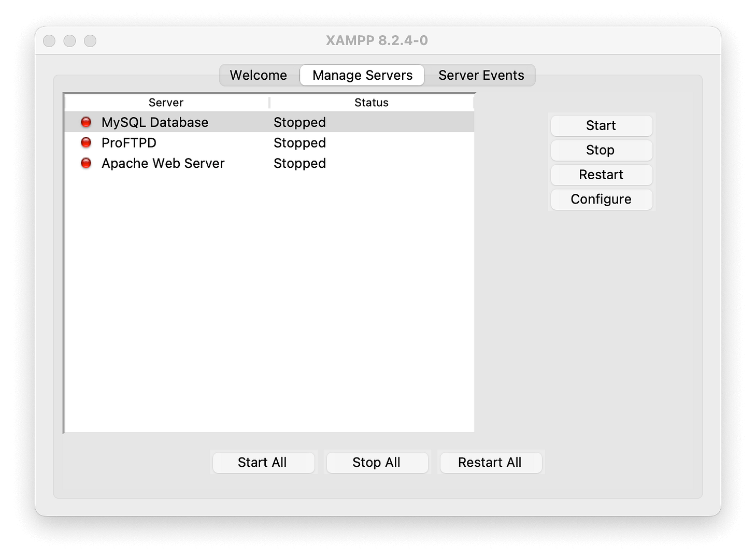Sort by the Status column header
This screenshot has height=559, width=756.
pos(371,102)
